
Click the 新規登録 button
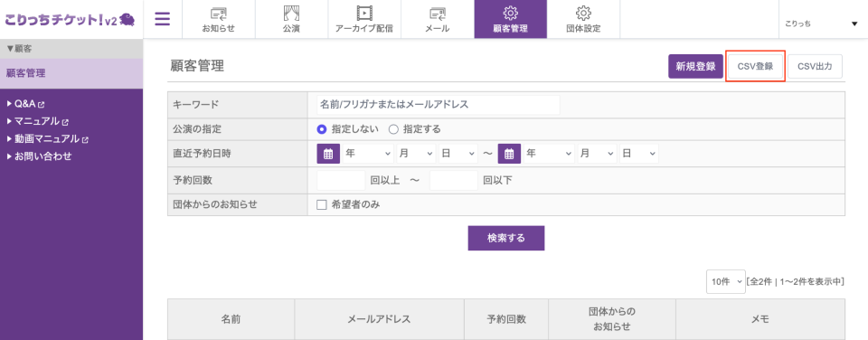coord(696,66)
